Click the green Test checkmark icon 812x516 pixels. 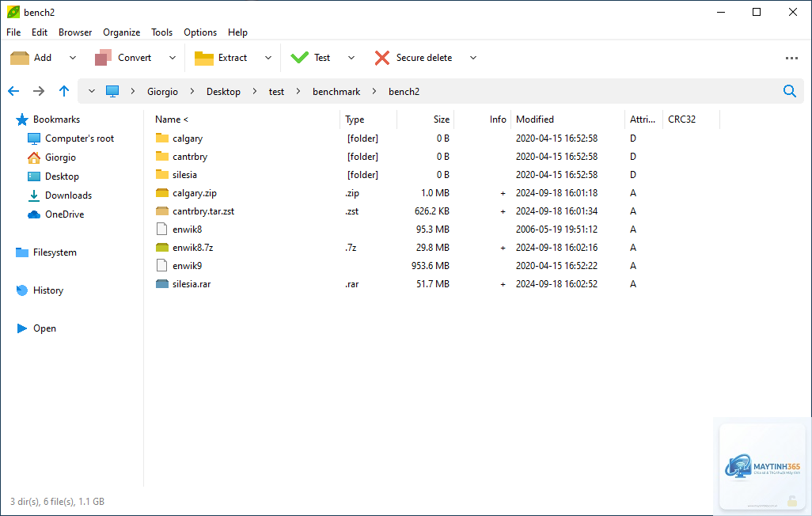299,58
